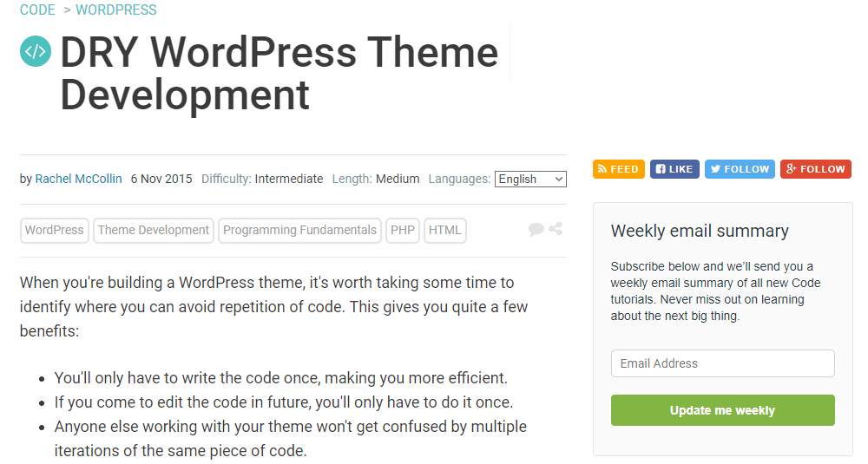Subscribe via the orange RSS Feed button

[618, 169]
